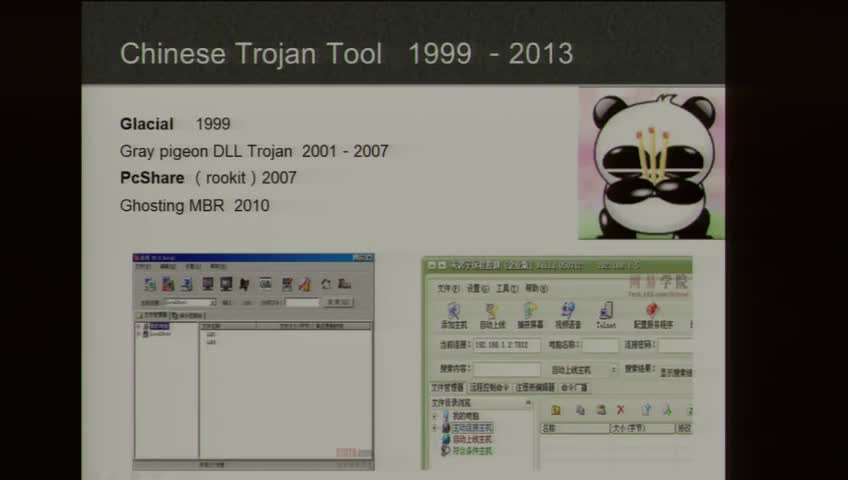Click the red-green second toolbar icon in gray window

pyautogui.click(x=168, y=284)
